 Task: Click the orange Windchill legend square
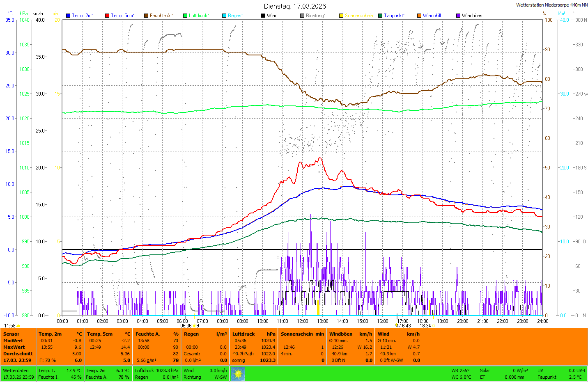tap(419, 16)
